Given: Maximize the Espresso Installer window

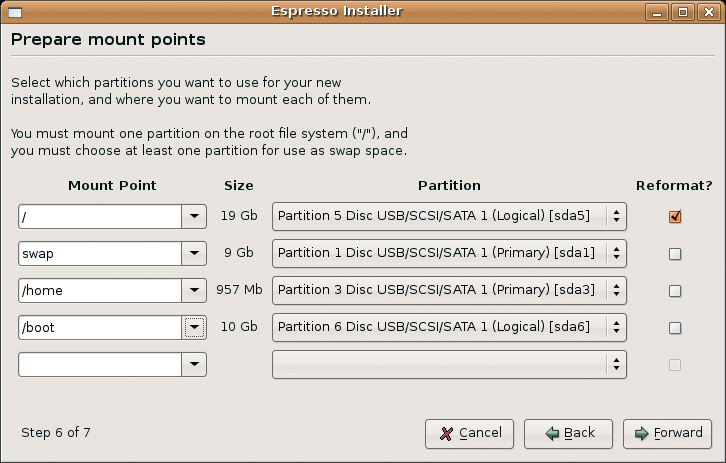Looking at the screenshot, I should pyautogui.click(x=683, y=12).
